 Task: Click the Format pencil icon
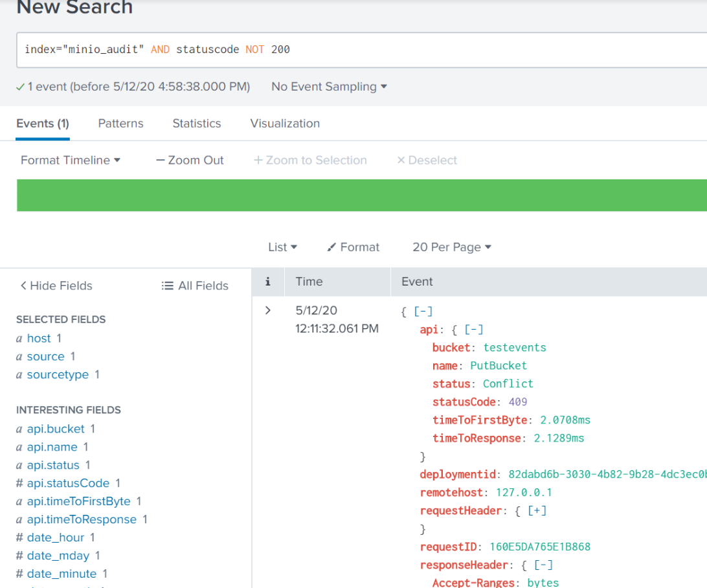tap(332, 247)
